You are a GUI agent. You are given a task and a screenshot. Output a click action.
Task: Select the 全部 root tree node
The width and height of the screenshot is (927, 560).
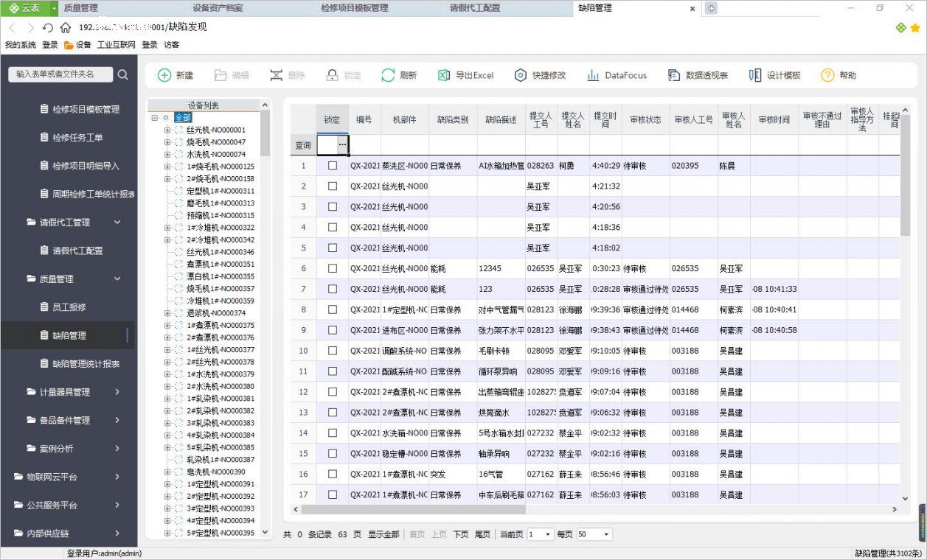click(x=183, y=118)
